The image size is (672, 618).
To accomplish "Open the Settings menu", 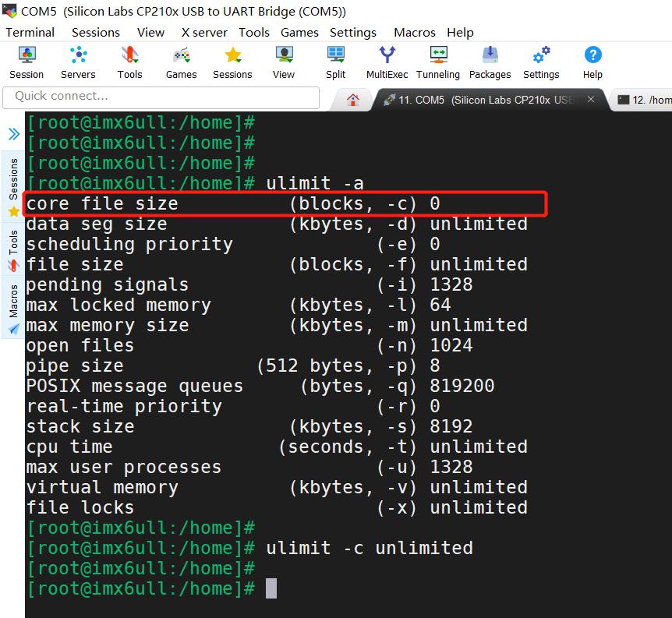I will (x=352, y=33).
